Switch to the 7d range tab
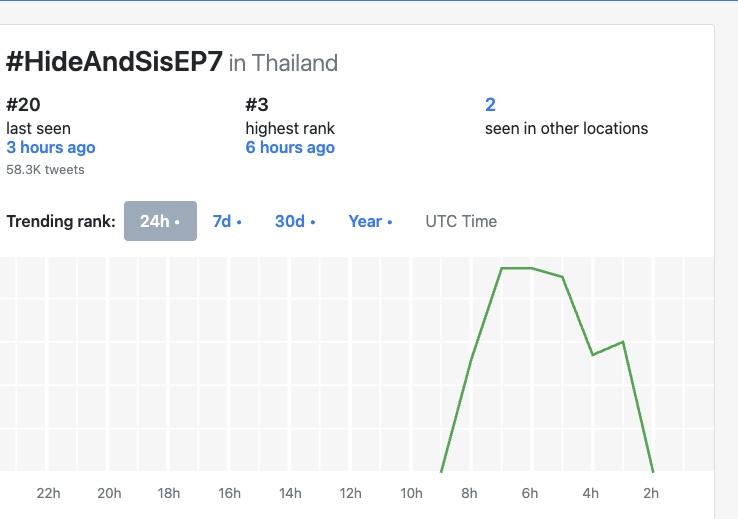 [x=227, y=221]
